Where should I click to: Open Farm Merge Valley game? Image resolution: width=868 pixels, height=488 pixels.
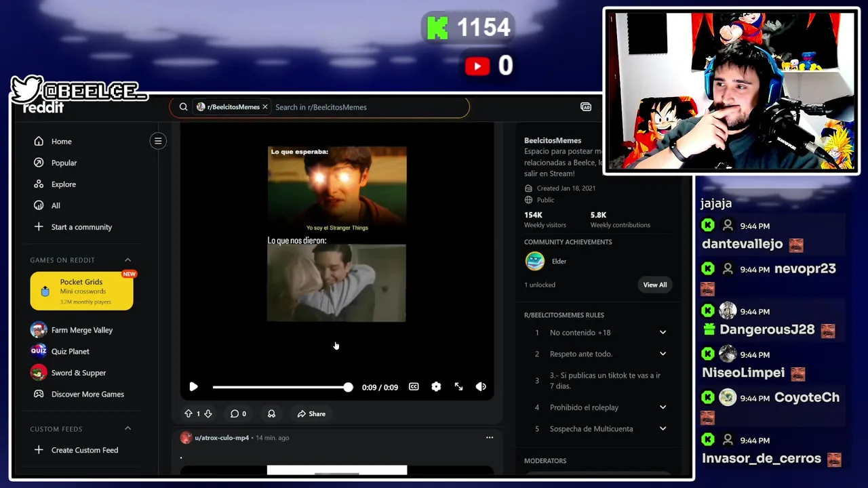pyautogui.click(x=81, y=330)
